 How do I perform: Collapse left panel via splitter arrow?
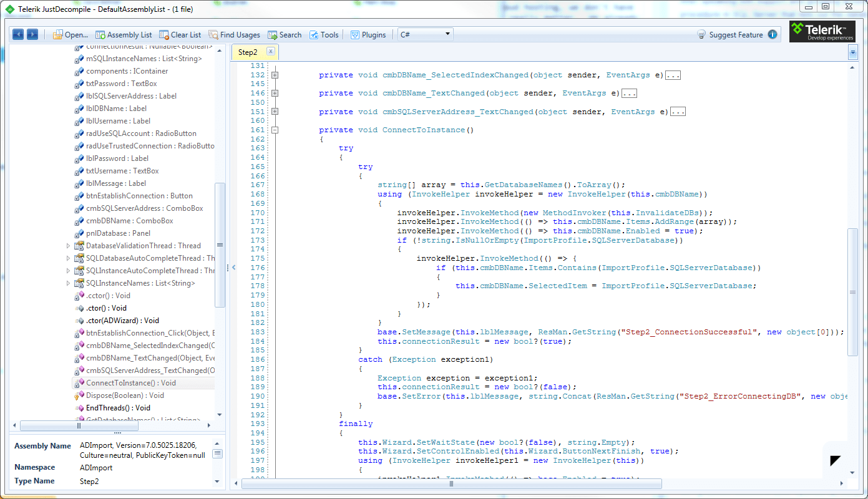[234, 268]
